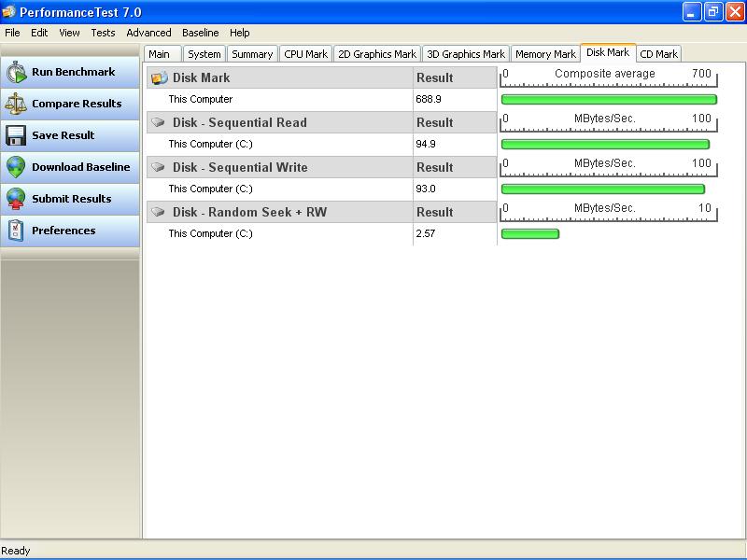Click the Run Benchmark stopwatch icon
The image size is (747, 560).
pos(16,73)
